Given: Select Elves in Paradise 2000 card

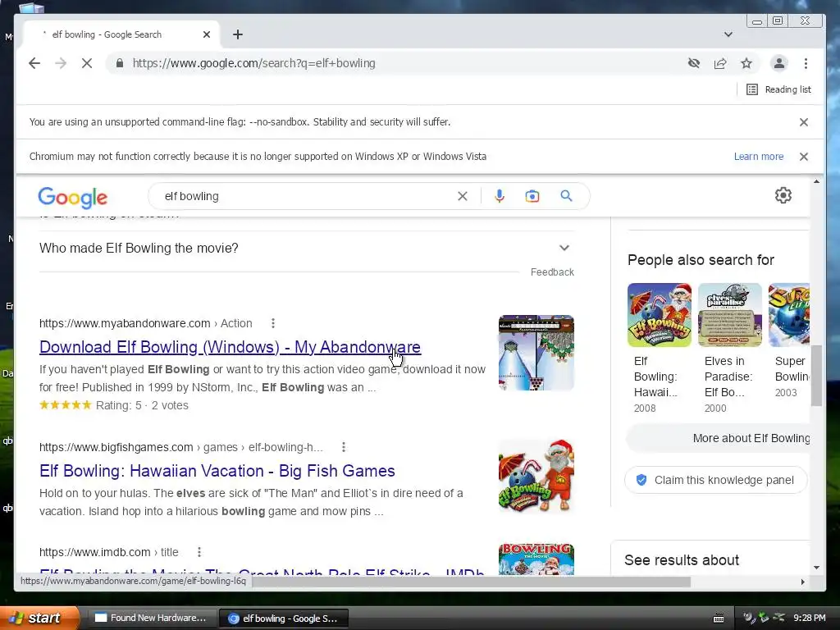Looking at the screenshot, I should coord(729,349).
